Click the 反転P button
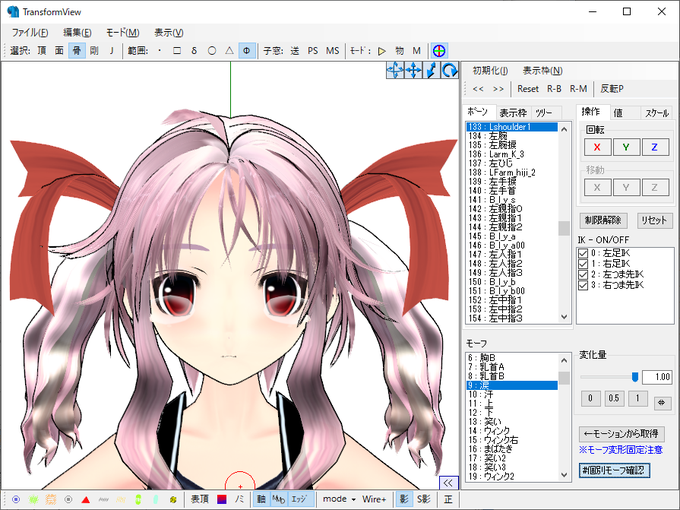 [612, 89]
